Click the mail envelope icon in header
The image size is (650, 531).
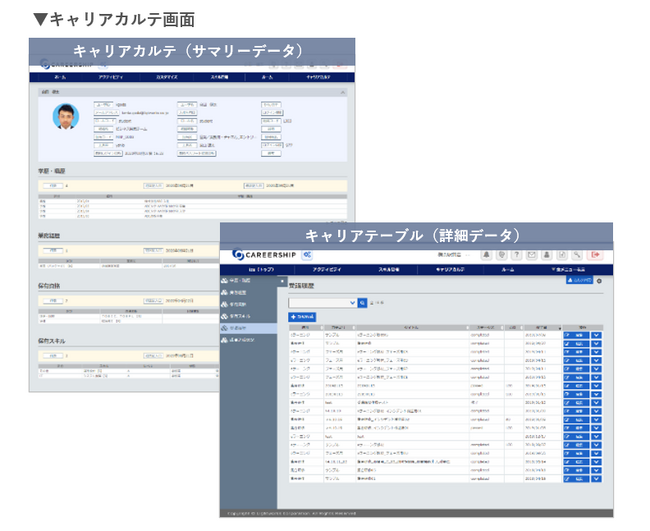532,256
